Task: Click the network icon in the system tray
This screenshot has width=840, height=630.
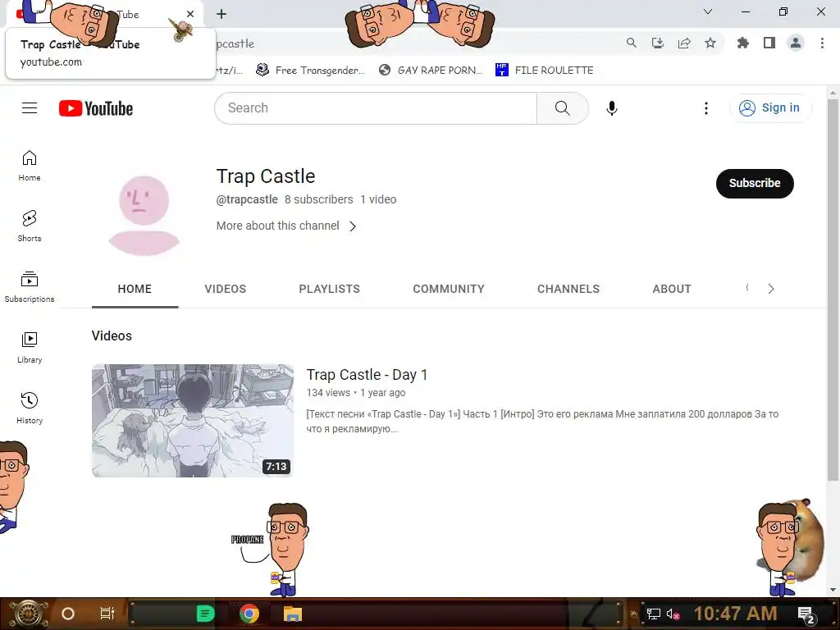Action: coord(653,614)
